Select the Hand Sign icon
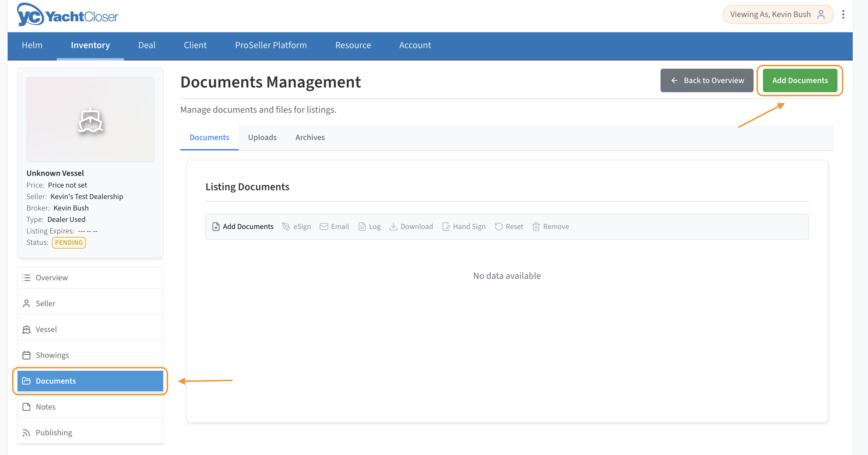Image resolution: width=868 pixels, height=455 pixels. click(446, 227)
